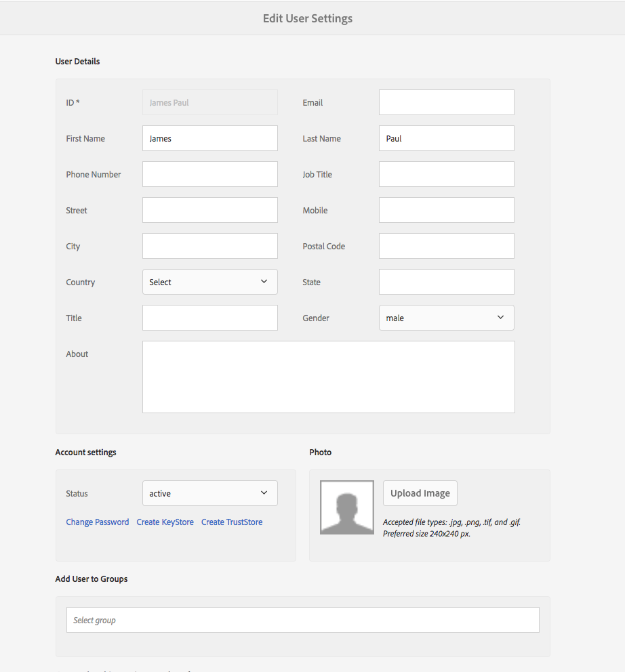Click the Upload Image button

pyautogui.click(x=420, y=493)
